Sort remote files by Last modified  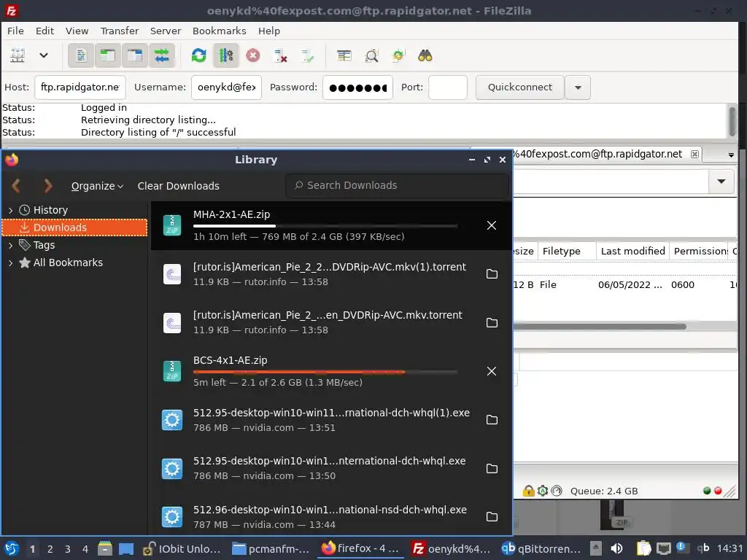632,251
